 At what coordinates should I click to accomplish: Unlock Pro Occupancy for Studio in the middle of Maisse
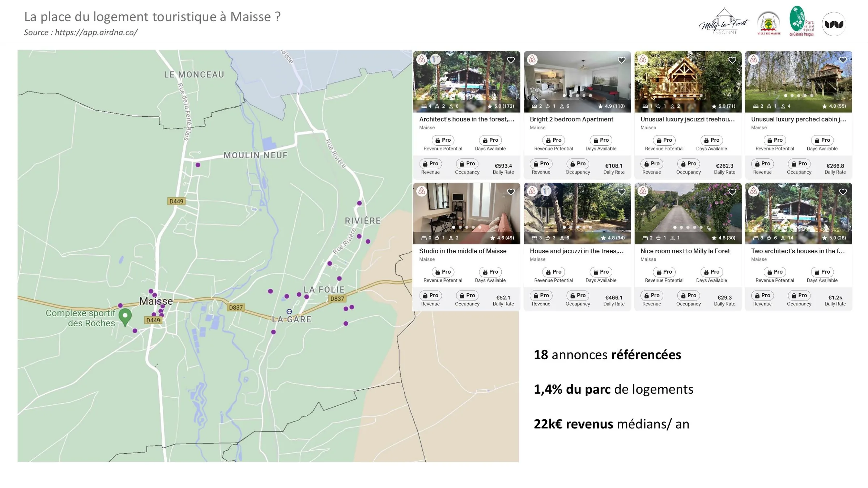(x=467, y=295)
